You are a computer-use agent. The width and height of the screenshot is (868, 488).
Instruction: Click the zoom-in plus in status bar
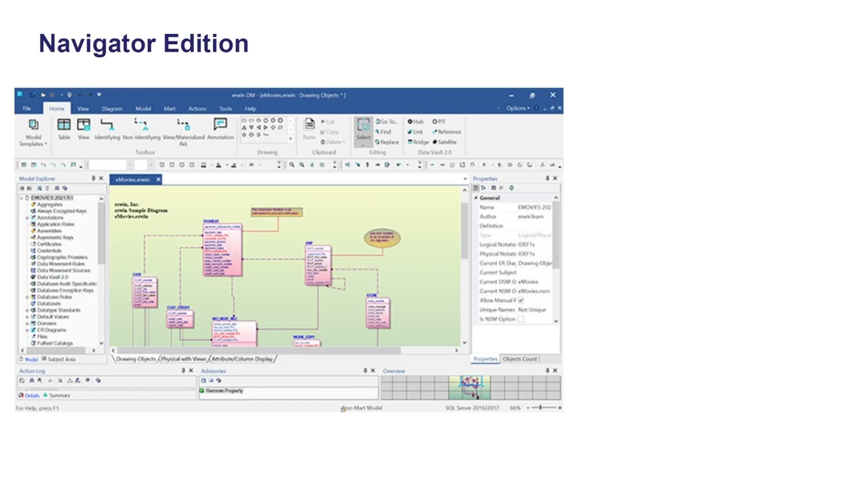559,408
